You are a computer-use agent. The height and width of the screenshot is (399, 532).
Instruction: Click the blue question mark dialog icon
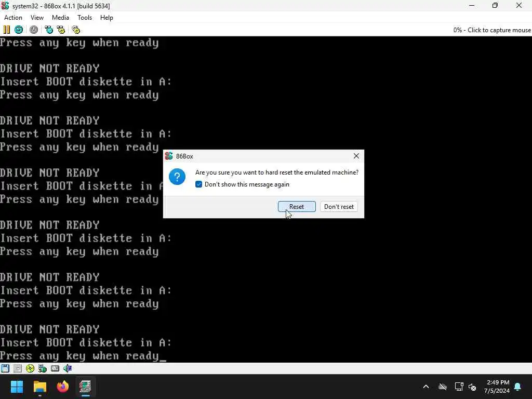tap(177, 177)
